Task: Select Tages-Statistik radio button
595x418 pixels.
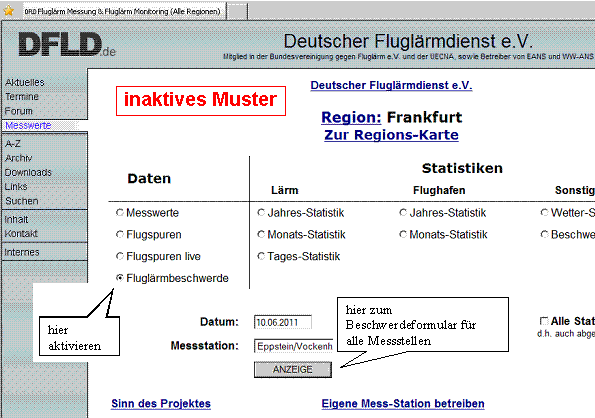Action: pos(261,256)
